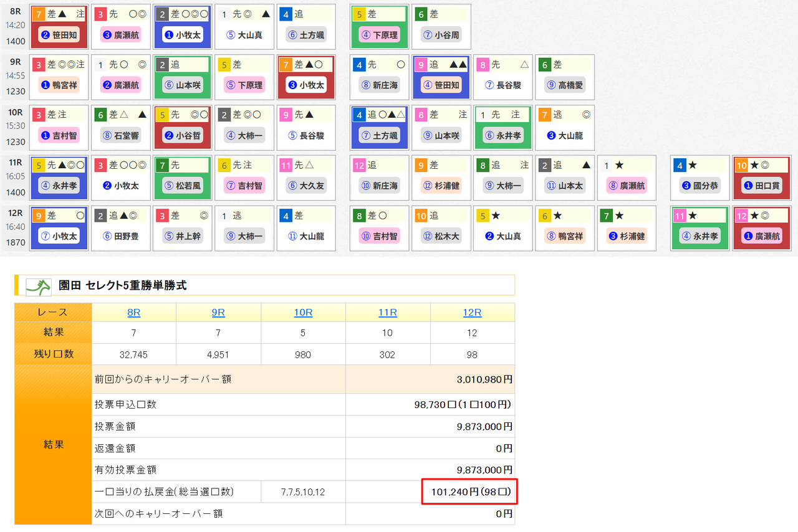Image resolution: width=798 pixels, height=532 pixels.
Task: Click the 8R race label at 14:20
Action: tap(16, 11)
